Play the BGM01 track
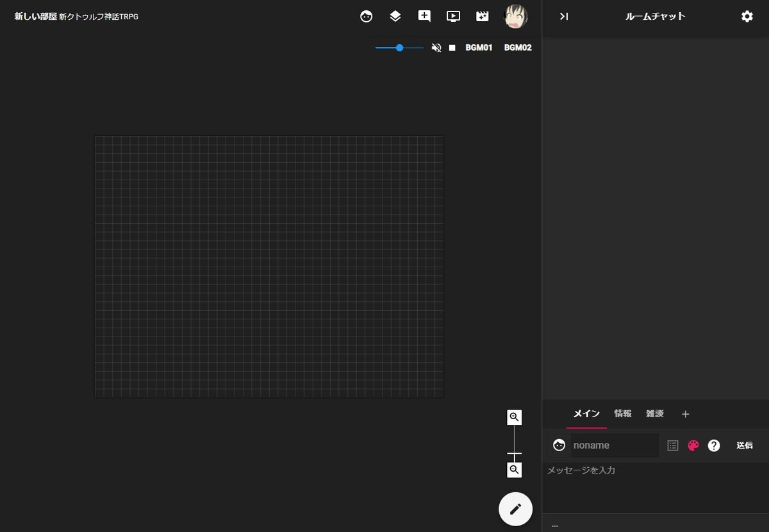Screen dimensions: 769x532 479,47
